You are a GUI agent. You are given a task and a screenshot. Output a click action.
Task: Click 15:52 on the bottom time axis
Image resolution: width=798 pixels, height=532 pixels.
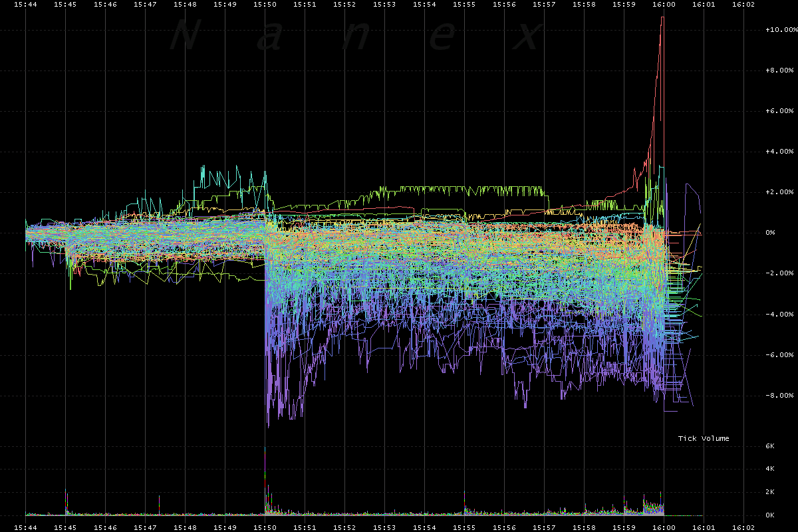coord(344,527)
